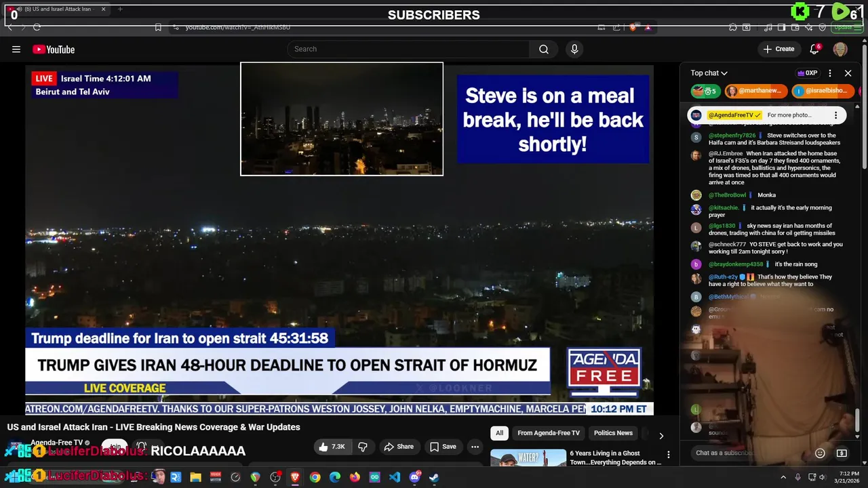Go back with the browser back arrow
Image resolution: width=868 pixels, height=488 pixels.
9,27
